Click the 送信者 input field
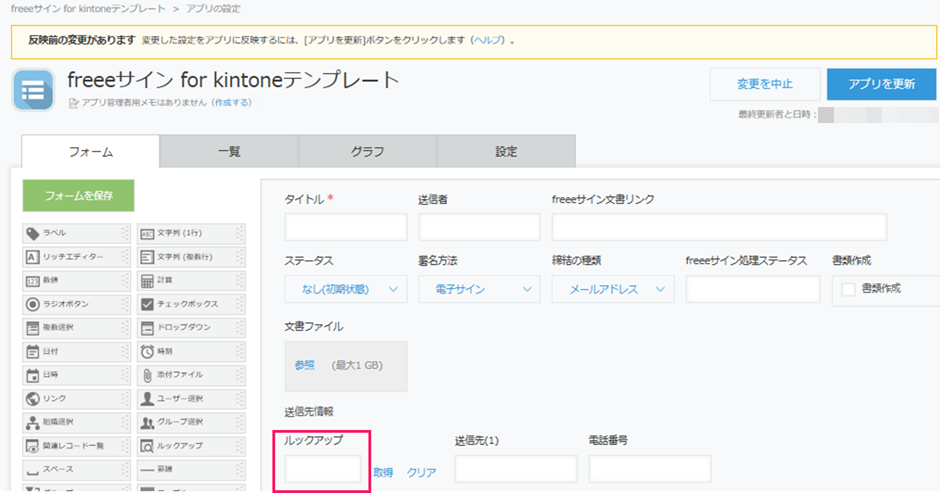940x493 pixels. coord(479,227)
